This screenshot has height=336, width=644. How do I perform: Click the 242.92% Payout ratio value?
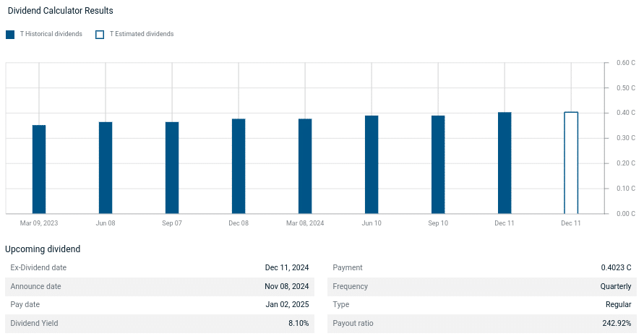tap(617, 324)
